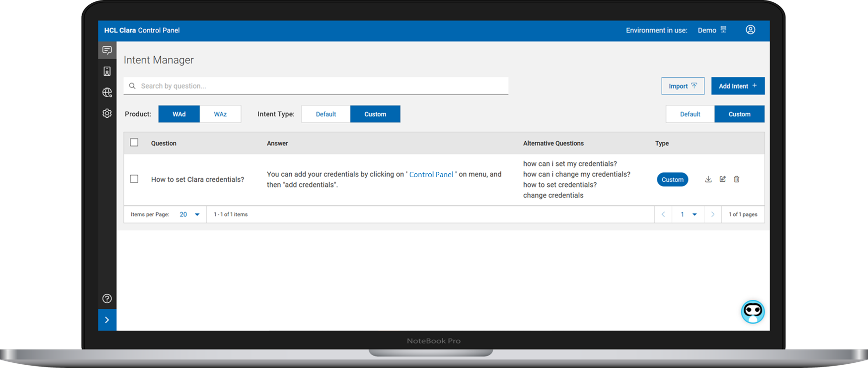Open the globe settings sidebar icon

point(107,92)
